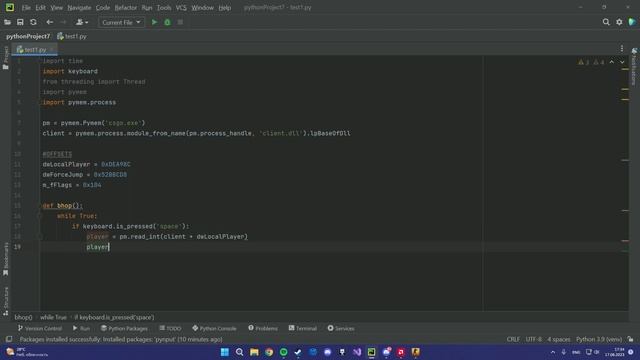Click the Save All toolbar icon

point(20,22)
